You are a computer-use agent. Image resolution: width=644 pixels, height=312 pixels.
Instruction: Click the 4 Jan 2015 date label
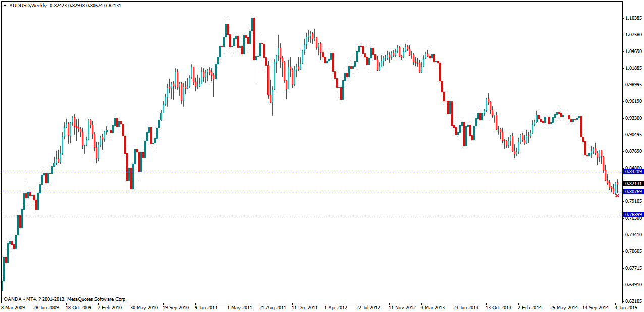coord(626,307)
